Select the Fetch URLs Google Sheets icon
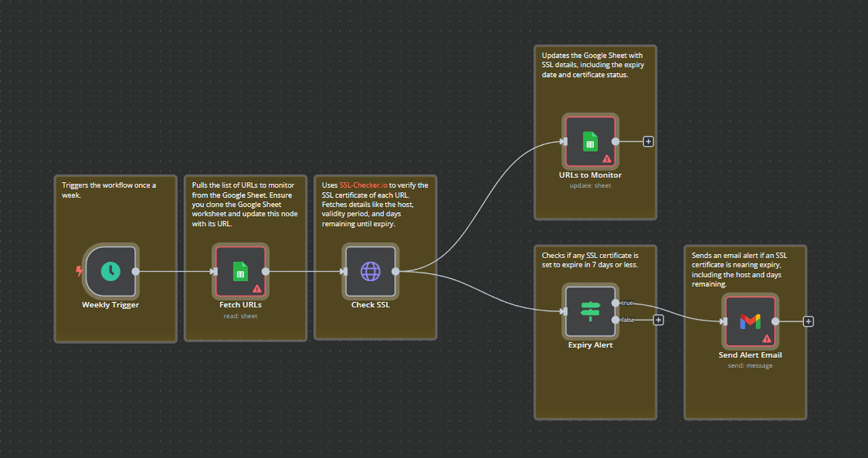Screen dimensions: 868x458 pyautogui.click(x=240, y=270)
